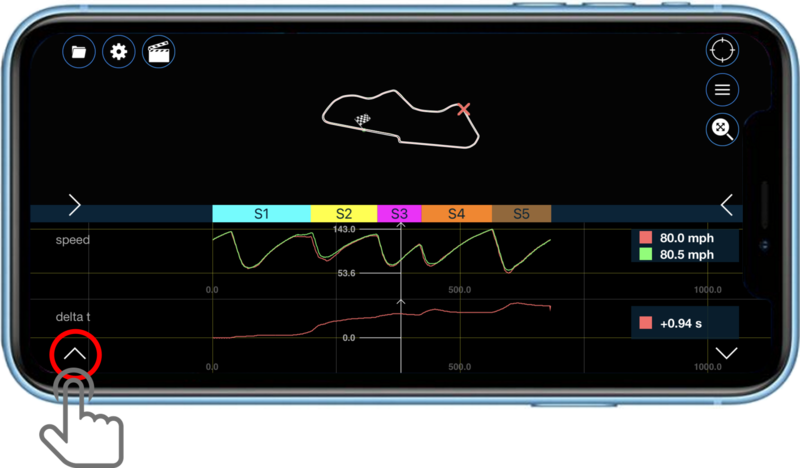Tap the clapperboard video icon
Image resolution: width=800 pixels, height=468 pixels.
click(x=158, y=52)
